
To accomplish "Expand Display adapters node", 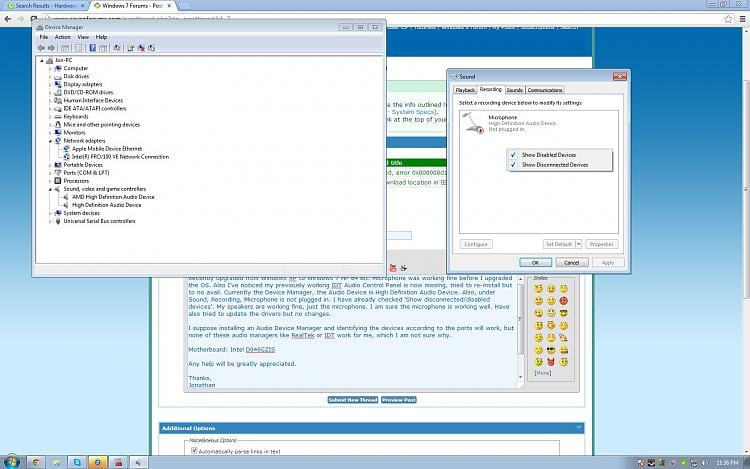I will 50,84.
